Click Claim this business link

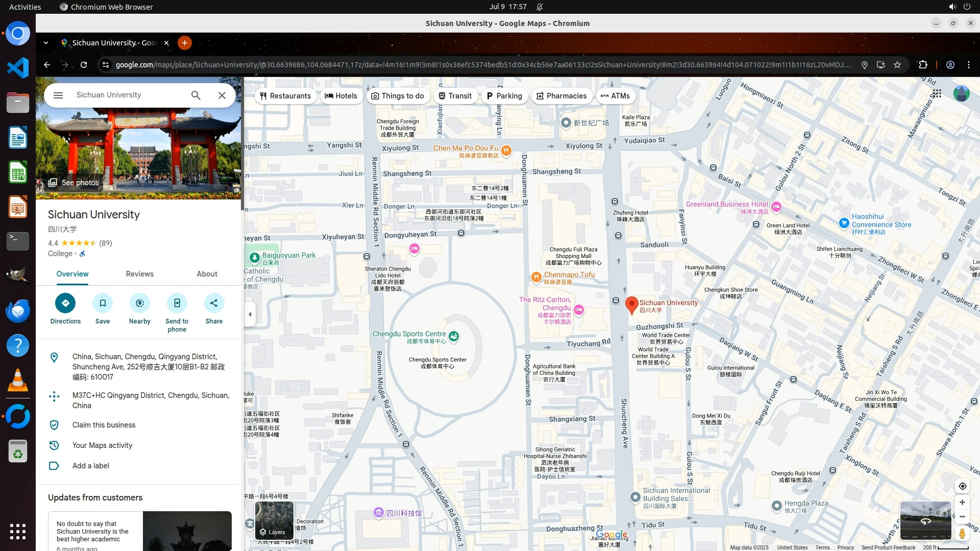tap(104, 425)
